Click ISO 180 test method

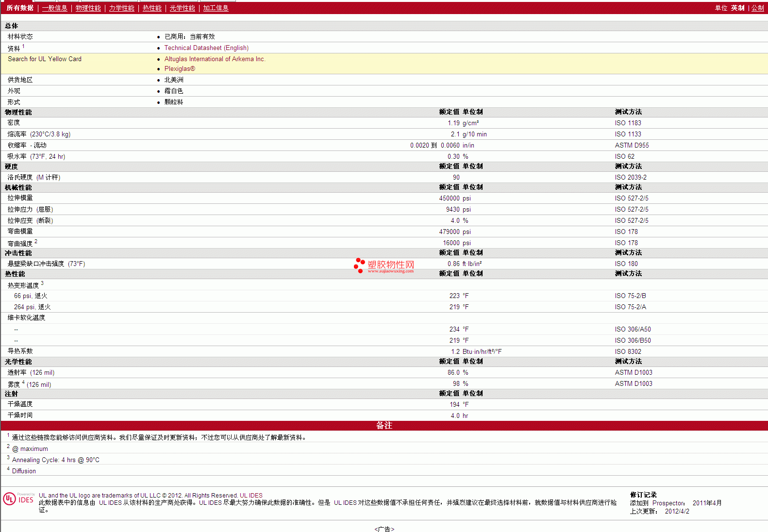pos(626,264)
